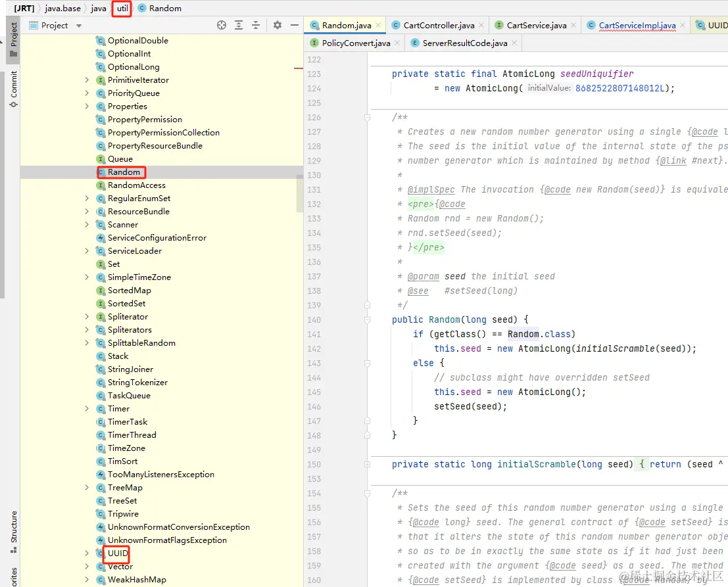
Task: Fold the Javadoc comment at line 126
Action: click(x=367, y=118)
